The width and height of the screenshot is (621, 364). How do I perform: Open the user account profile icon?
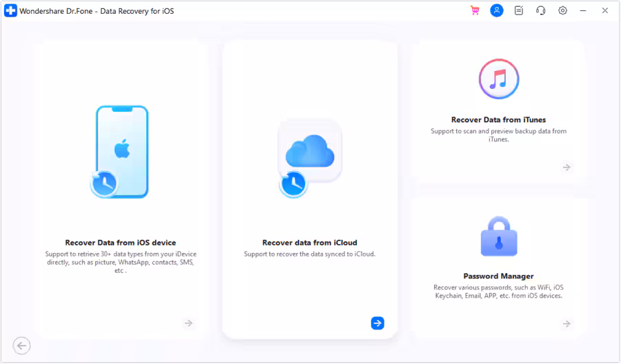pos(497,10)
